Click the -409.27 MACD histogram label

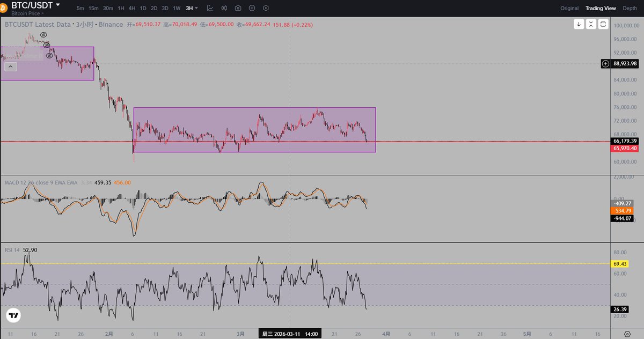click(x=623, y=203)
